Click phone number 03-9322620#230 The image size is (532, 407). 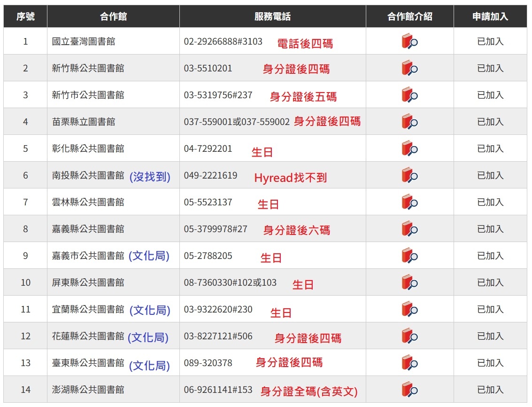click(x=218, y=310)
